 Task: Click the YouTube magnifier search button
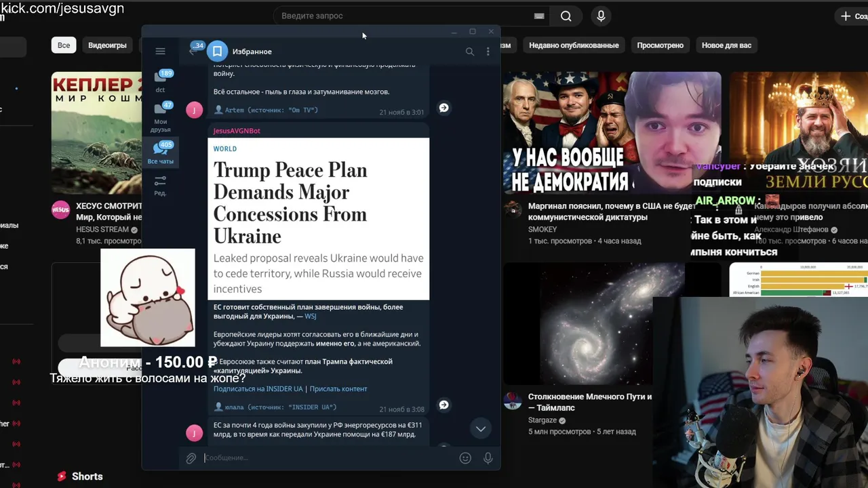pos(566,16)
